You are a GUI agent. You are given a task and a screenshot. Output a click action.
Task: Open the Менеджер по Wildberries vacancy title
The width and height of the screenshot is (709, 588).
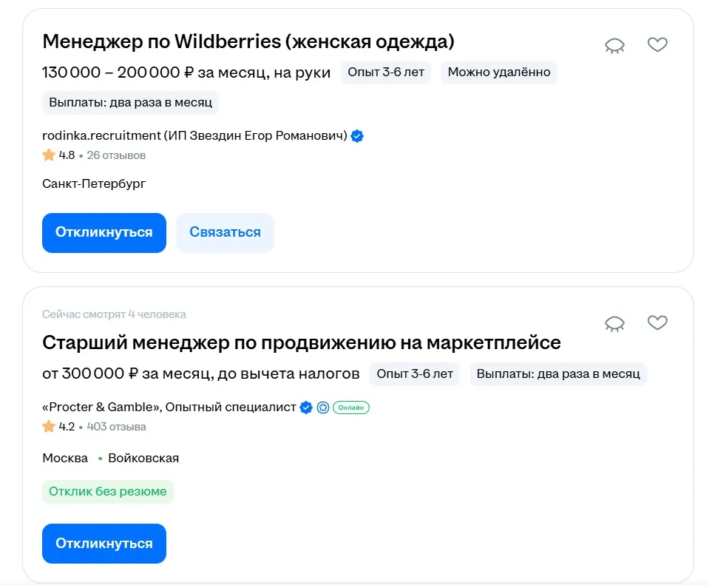248,42
